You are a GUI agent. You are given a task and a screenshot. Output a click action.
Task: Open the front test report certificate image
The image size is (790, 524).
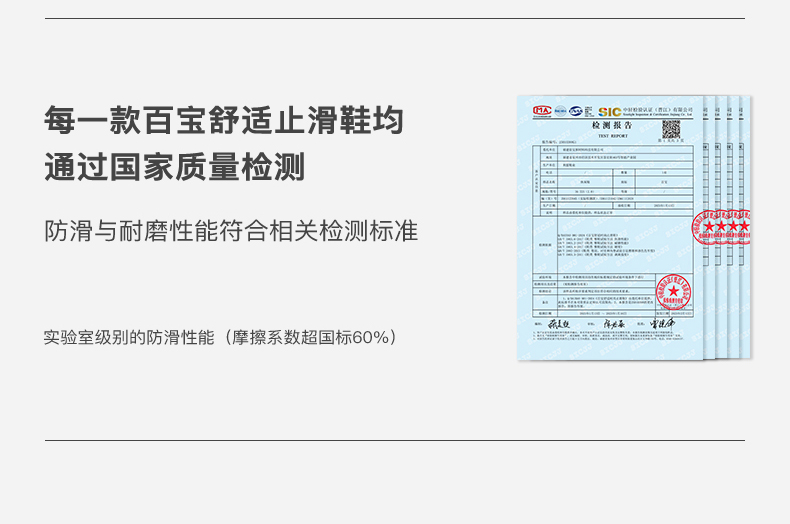(610, 228)
